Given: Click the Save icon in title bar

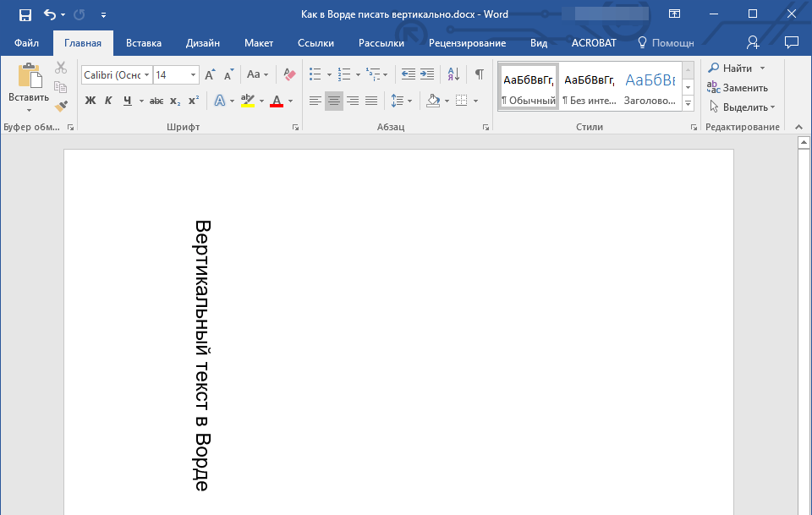Looking at the screenshot, I should 25,14.
